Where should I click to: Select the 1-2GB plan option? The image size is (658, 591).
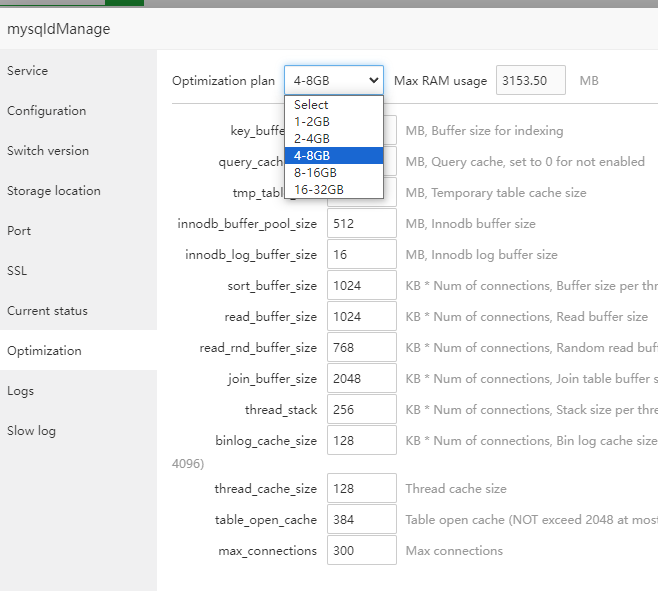[312, 121]
